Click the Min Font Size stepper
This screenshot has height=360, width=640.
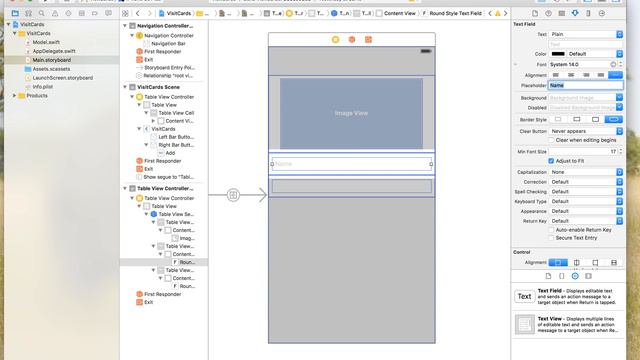click(621, 151)
